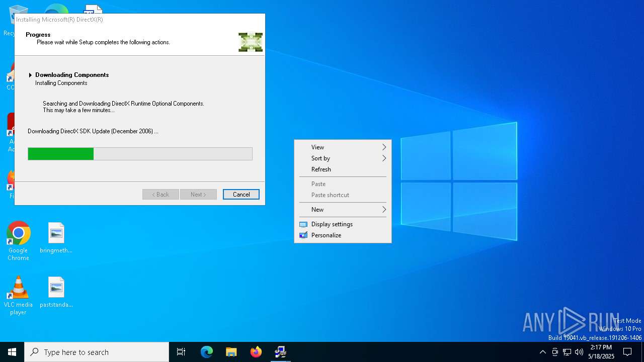Click the Downloading Components step

[x=72, y=75]
